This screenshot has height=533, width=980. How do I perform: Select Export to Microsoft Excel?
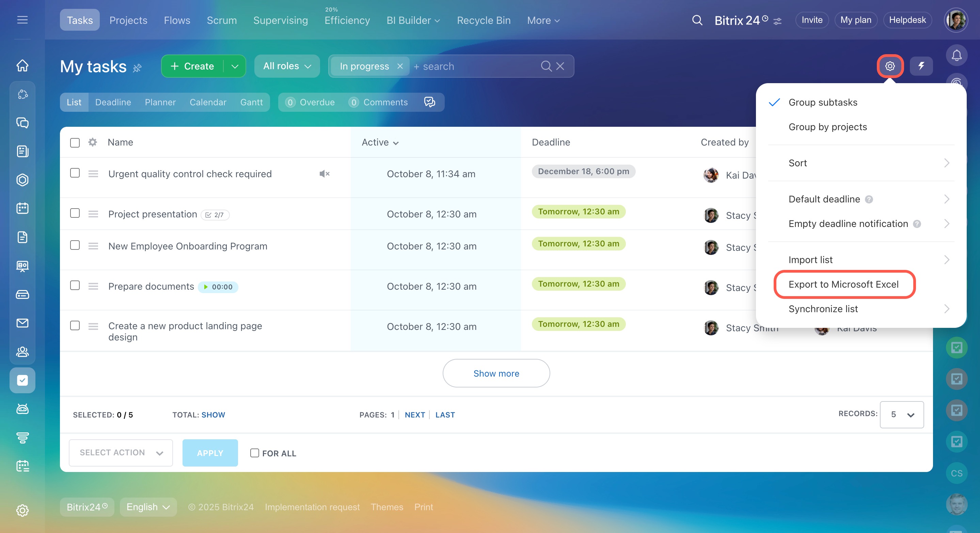(843, 285)
